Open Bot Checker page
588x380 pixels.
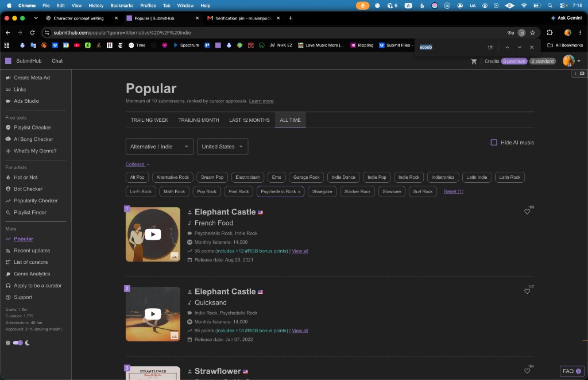[x=28, y=189]
